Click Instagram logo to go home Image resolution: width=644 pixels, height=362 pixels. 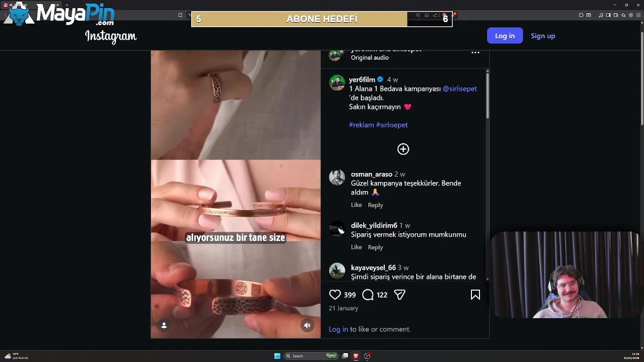111,36
